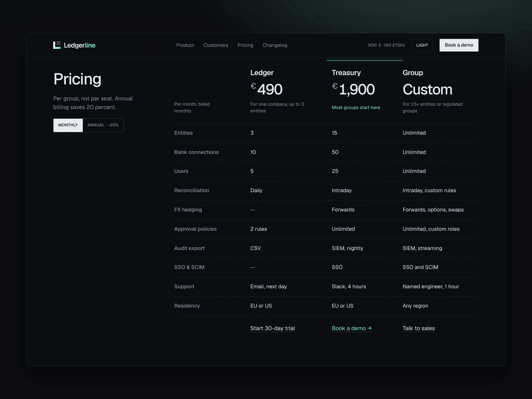This screenshot has width=532, height=399.
Task: Click the Reconciliation row label
Action: point(192,191)
